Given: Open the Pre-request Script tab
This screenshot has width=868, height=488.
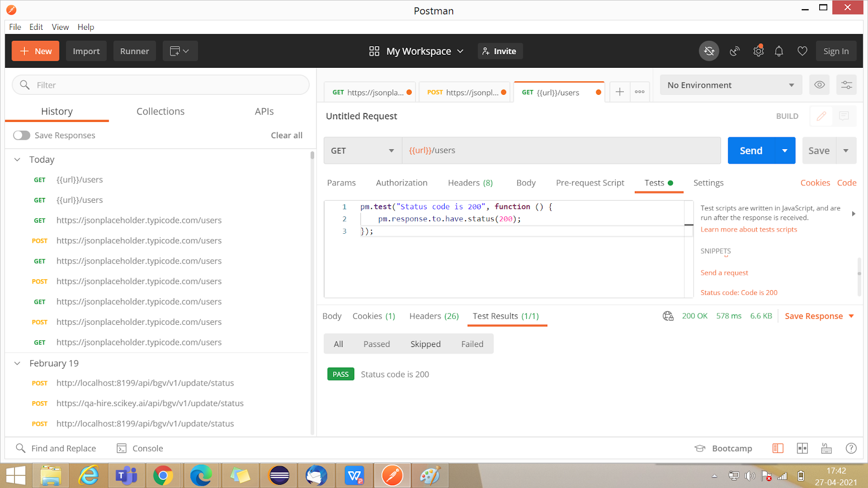Looking at the screenshot, I should coord(590,183).
